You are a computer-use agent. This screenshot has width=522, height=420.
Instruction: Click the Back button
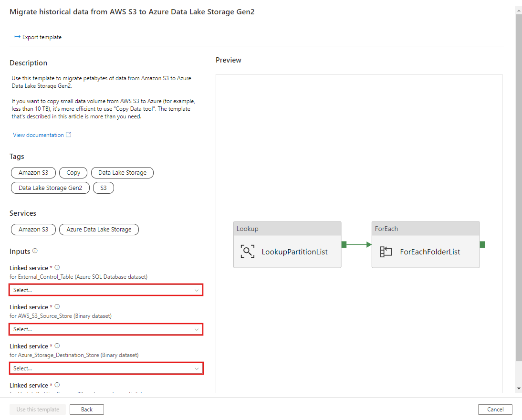[x=86, y=409]
